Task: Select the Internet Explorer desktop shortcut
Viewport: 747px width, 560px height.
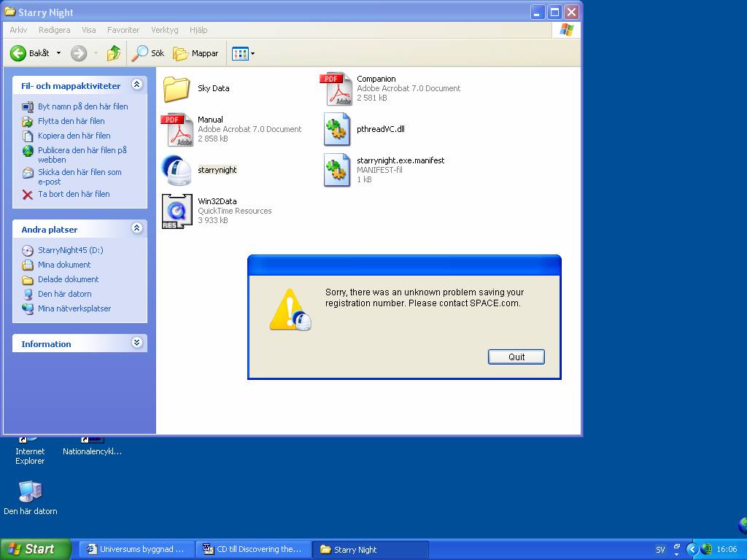Action: pyautogui.click(x=29, y=451)
